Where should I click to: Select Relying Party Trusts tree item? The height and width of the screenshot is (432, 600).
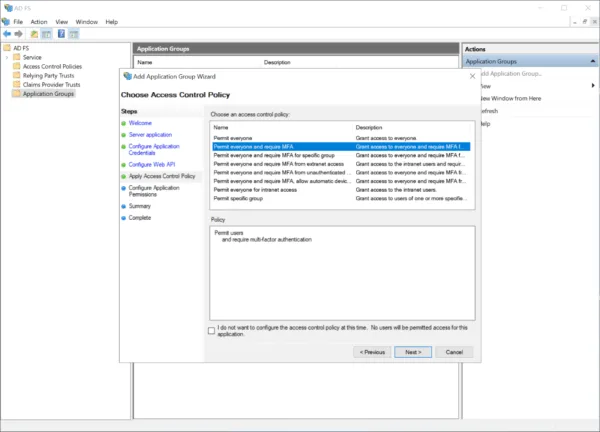click(x=48, y=76)
